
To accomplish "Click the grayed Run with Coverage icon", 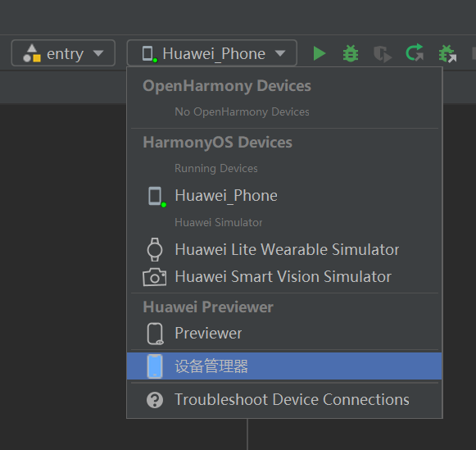I will tap(383, 54).
